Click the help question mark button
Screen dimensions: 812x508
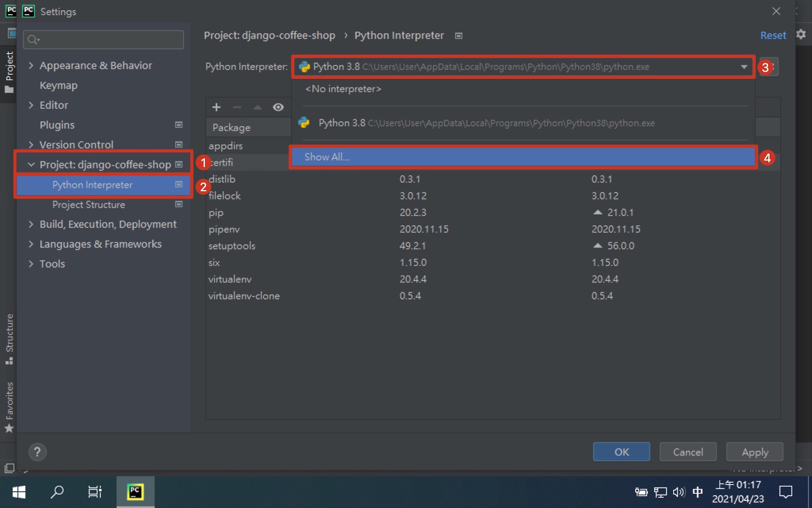(37, 452)
